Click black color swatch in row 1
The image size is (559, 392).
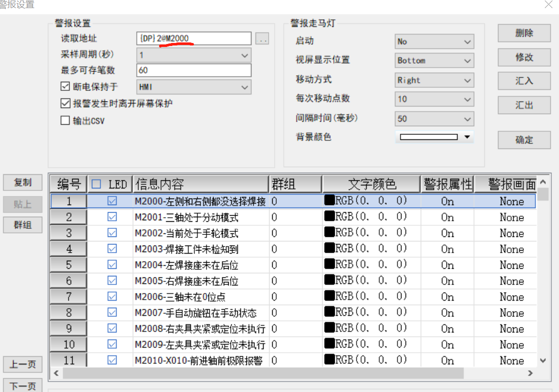click(x=329, y=201)
